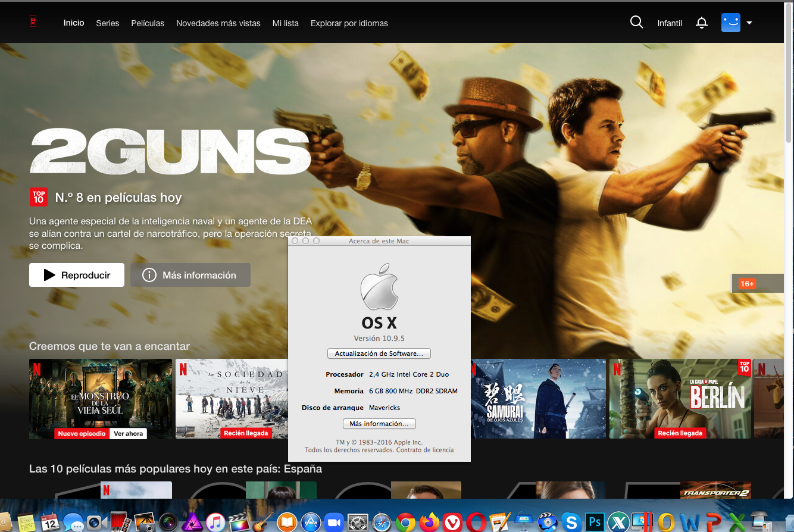Expand the profile dropdown arrow
Image resolution: width=794 pixels, height=532 pixels.
click(749, 23)
